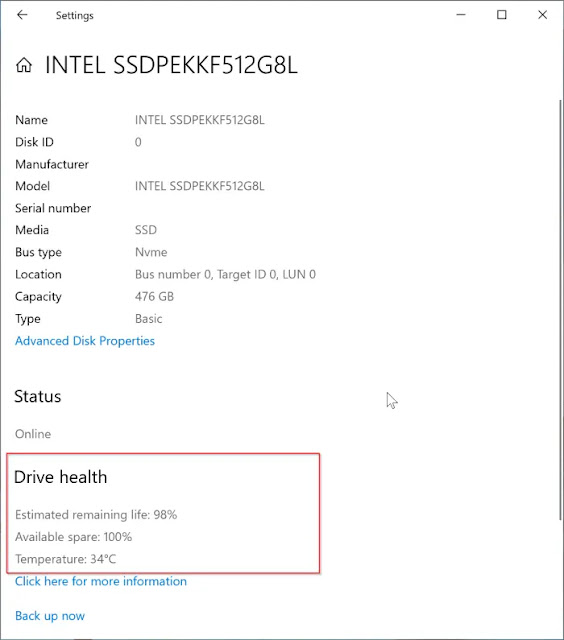Open Settings home via house icon
Viewport: 564px width, 640px height.
24,65
